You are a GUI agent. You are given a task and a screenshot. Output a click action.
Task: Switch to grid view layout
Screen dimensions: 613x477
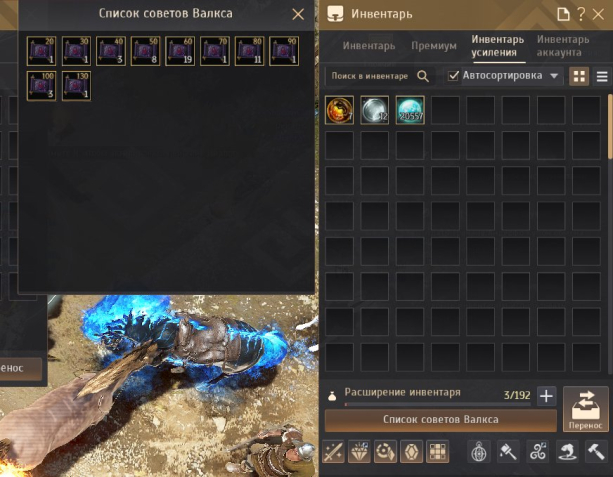pos(579,76)
